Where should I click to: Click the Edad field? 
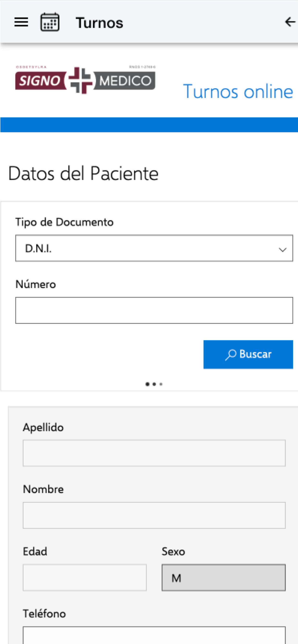click(x=85, y=577)
